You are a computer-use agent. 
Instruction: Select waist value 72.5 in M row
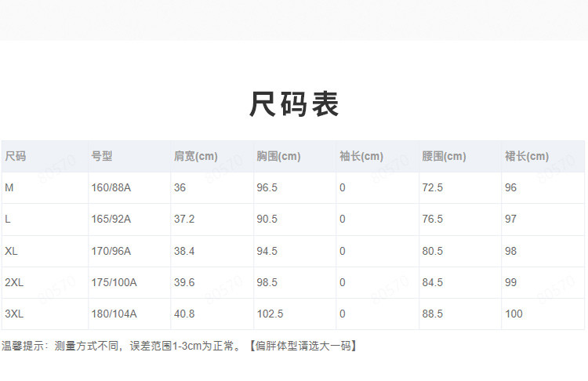click(x=433, y=187)
